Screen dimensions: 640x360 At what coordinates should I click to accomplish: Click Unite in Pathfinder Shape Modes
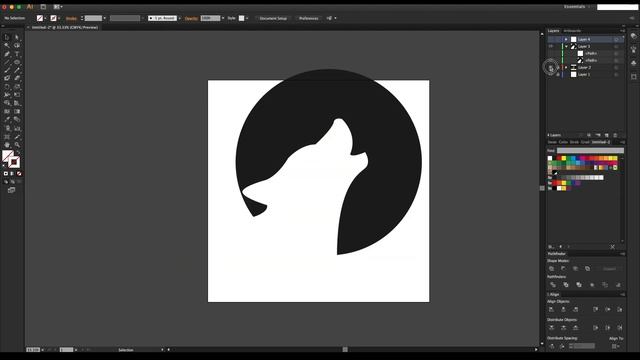[x=551, y=269]
